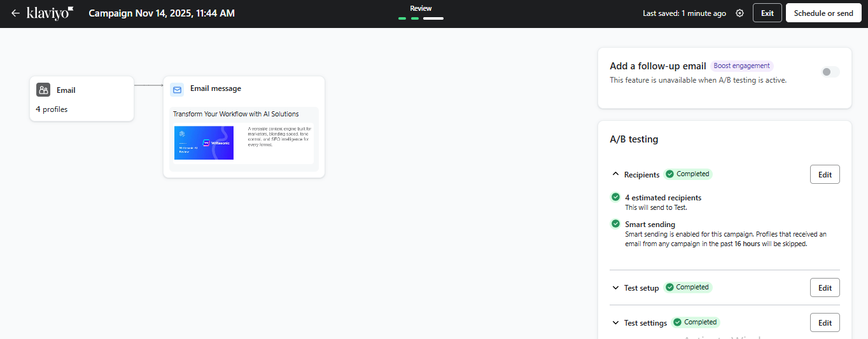The width and height of the screenshot is (868, 339).
Task: Click the envelope icon on Email message
Action: point(177,90)
